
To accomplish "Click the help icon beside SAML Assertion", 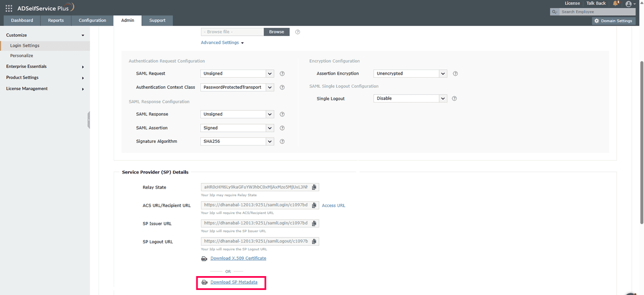I will (x=282, y=128).
